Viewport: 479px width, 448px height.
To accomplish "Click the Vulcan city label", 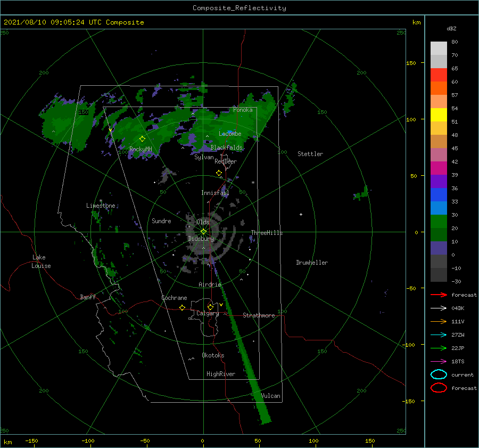I will click(x=271, y=396).
